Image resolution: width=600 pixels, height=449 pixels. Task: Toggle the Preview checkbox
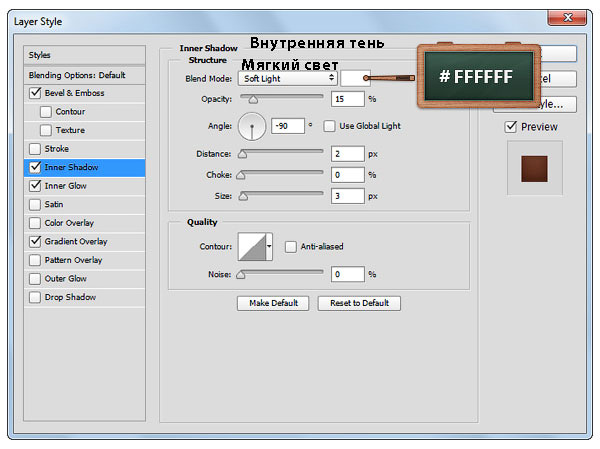coord(511,127)
